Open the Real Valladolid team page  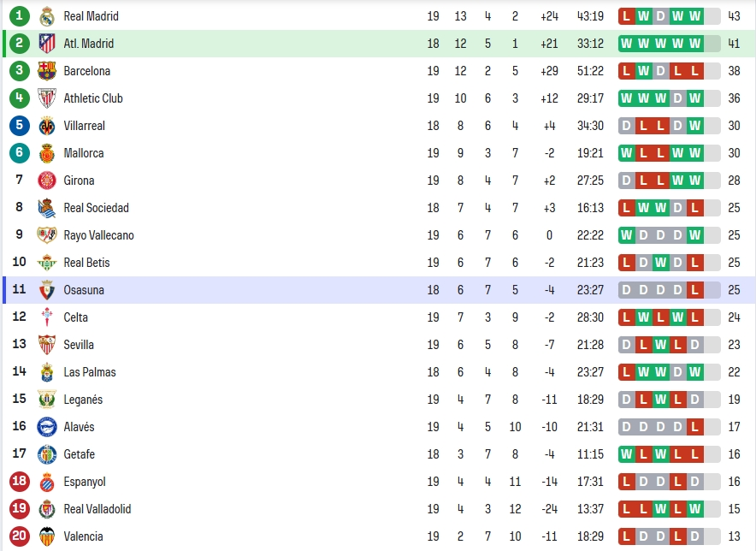coord(97,509)
